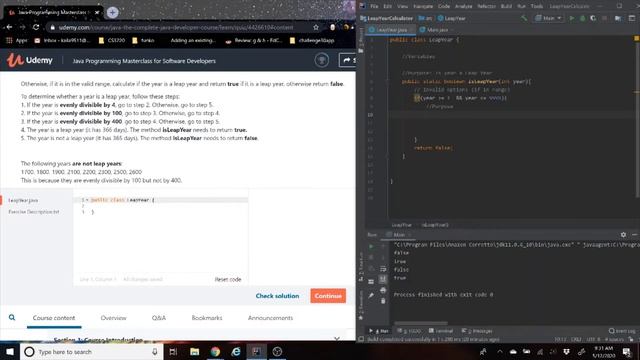Viewport: 640px width, 360px height.
Task: Open the Announcements tab
Action: 270,318
